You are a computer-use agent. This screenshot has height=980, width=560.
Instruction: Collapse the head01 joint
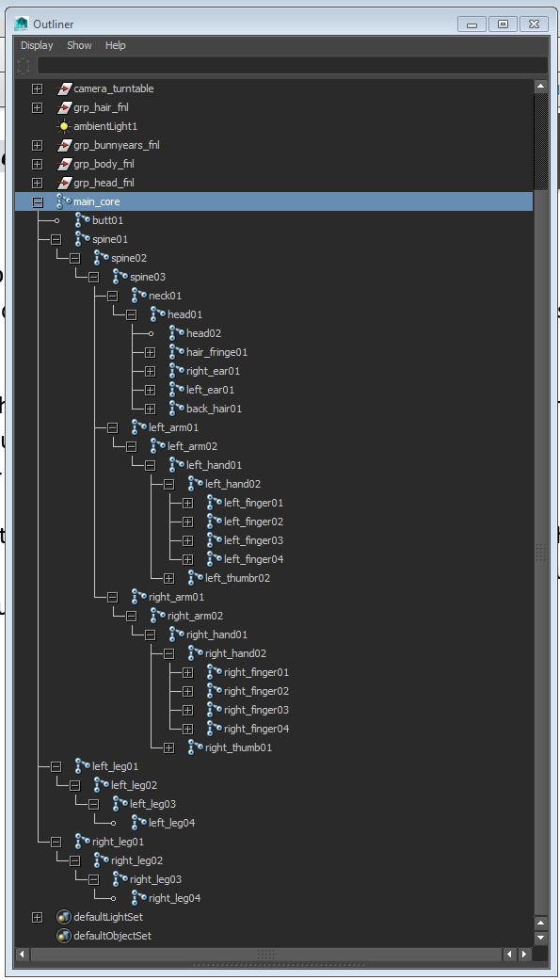coord(131,314)
